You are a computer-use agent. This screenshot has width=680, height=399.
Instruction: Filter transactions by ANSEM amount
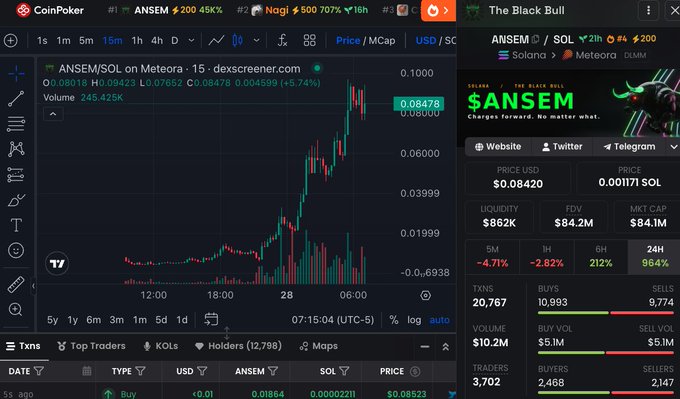(x=272, y=371)
